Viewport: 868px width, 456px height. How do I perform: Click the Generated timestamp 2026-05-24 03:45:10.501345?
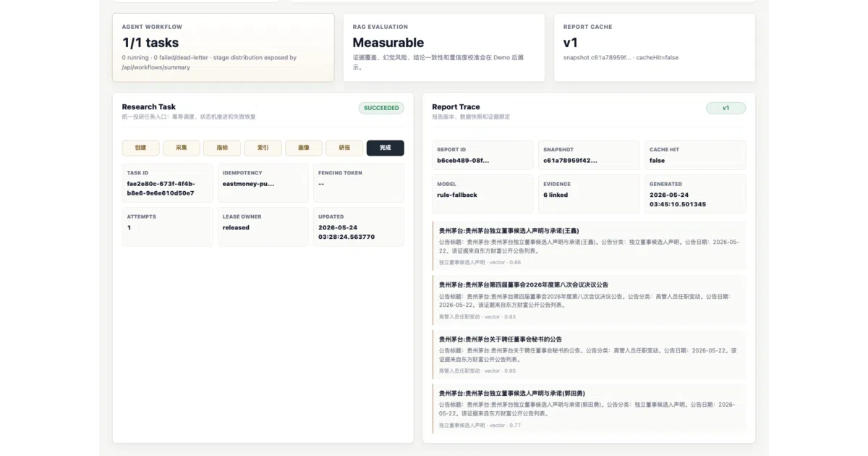(678, 199)
